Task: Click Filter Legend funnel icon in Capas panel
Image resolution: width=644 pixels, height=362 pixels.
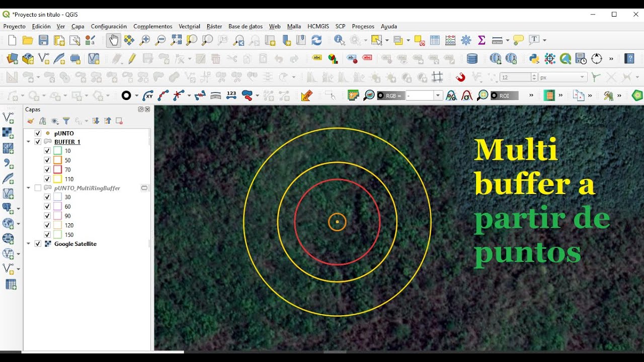Action: 66,121
